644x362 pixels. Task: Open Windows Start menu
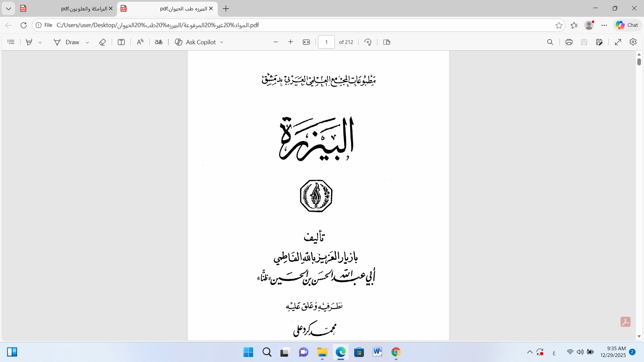tap(248, 352)
